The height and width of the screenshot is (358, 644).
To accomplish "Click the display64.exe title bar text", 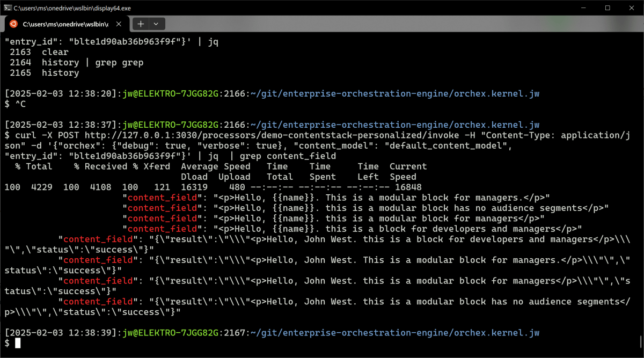I will 72,8.
